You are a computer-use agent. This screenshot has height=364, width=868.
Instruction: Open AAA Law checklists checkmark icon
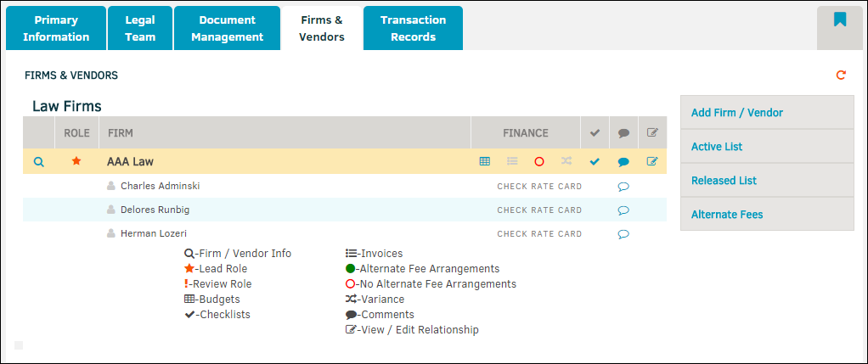point(595,161)
